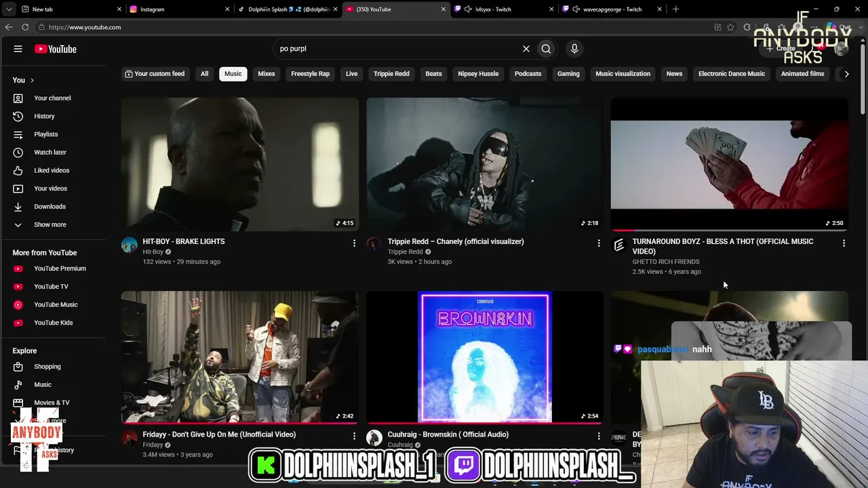Switch to the Dolphiiin Splash TikTok tab
This screenshot has height=488, width=868.
pyautogui.click(x=288, y=9)
